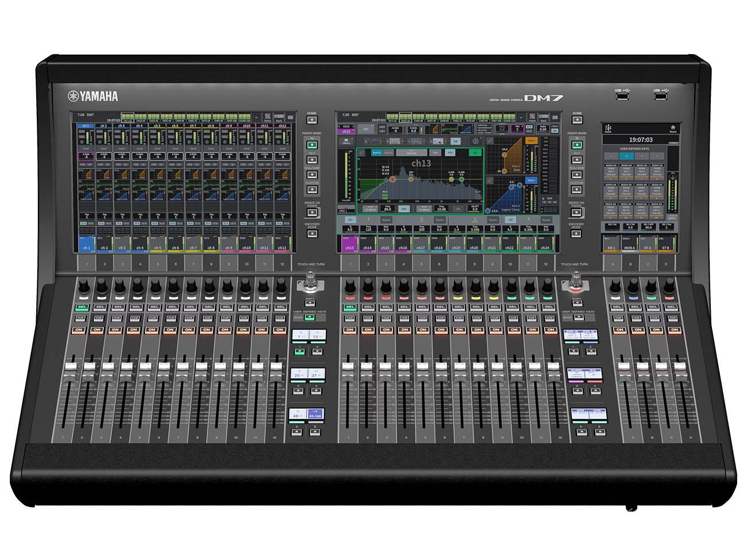Expand meter dropdown arrow on left screen
The width and height of the screenshot is (747, 560).
click(x=256, y=118)
